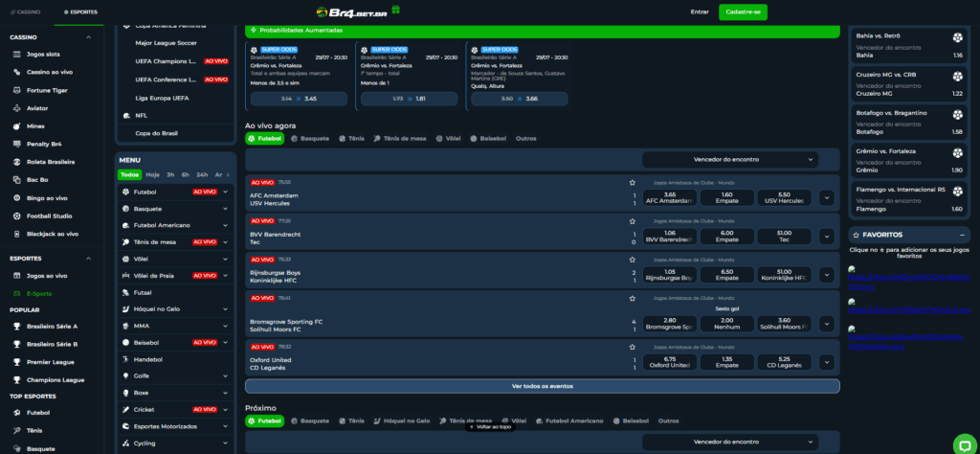The image size is (980, 454).
Task: Open the gift box icon beside the logo
Action: [x=395, y=10]
